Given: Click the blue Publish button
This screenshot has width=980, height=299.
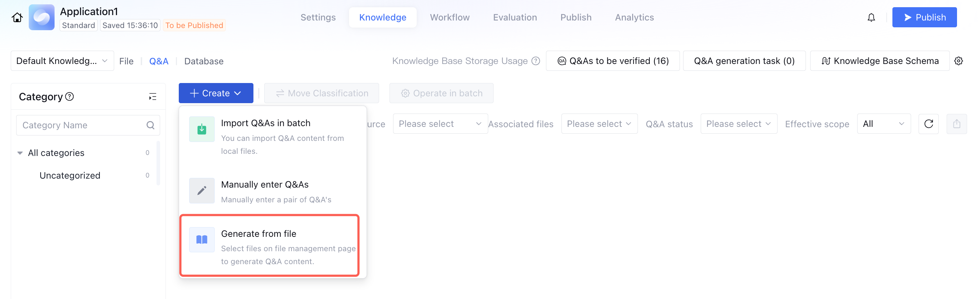Looking at the screenshot, I should (924, 18).
